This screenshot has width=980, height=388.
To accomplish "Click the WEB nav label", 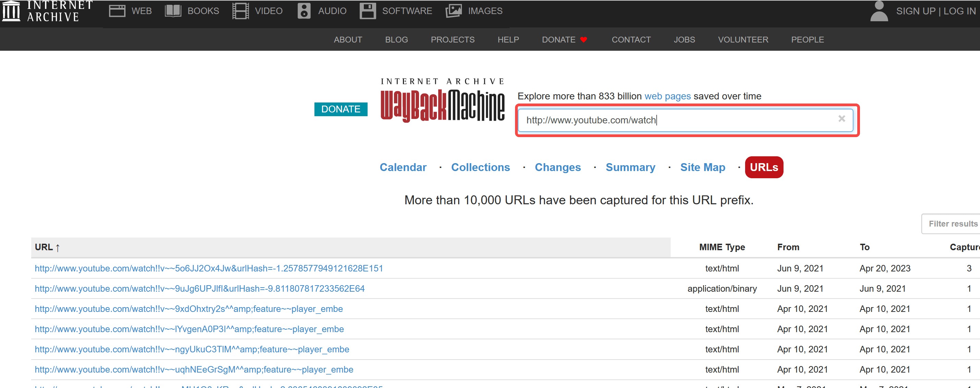I will (142, 11).
